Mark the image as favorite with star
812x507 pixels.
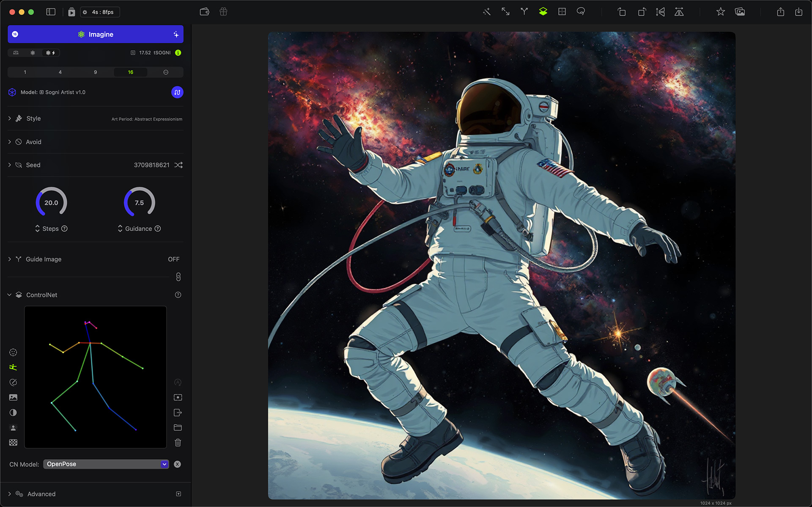coord(721,12)
